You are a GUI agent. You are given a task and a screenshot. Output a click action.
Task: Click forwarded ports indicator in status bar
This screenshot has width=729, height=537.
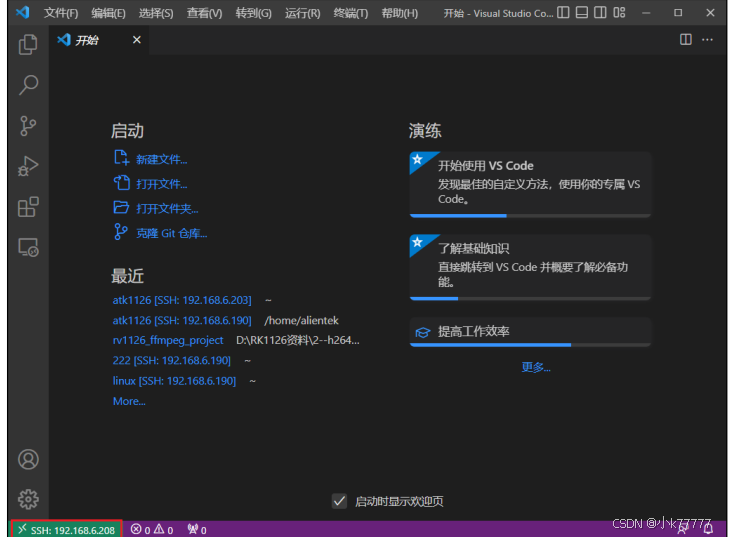(x=197, y=530)
